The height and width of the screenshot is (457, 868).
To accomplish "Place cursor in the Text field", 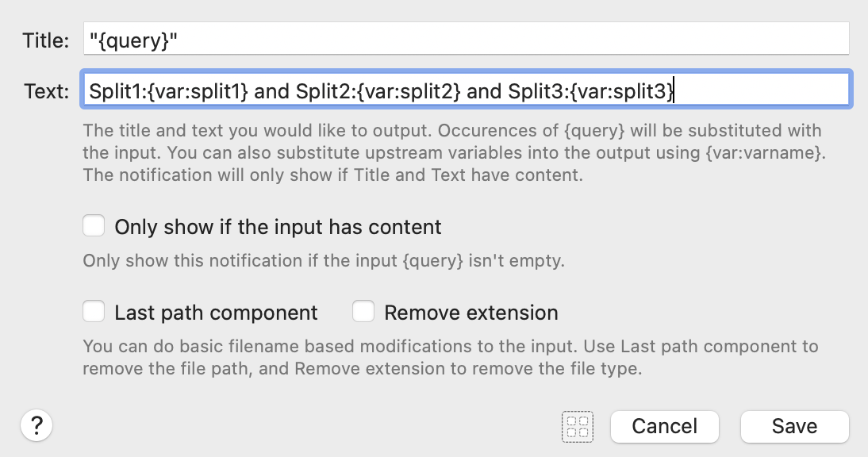I will (466, 90).
